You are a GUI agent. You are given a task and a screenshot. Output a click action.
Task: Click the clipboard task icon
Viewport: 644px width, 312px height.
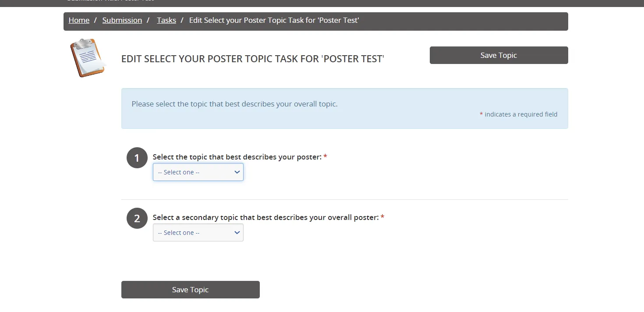click(x=88, y=58)
